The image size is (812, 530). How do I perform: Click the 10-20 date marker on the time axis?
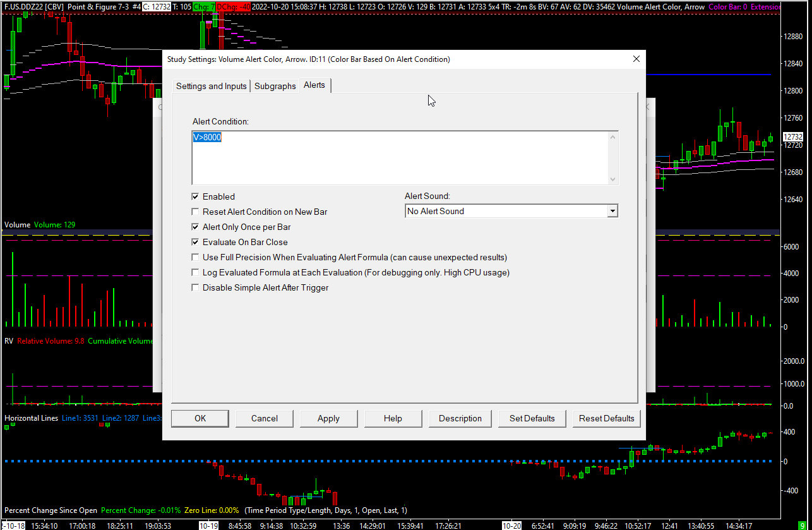point(511,526)
